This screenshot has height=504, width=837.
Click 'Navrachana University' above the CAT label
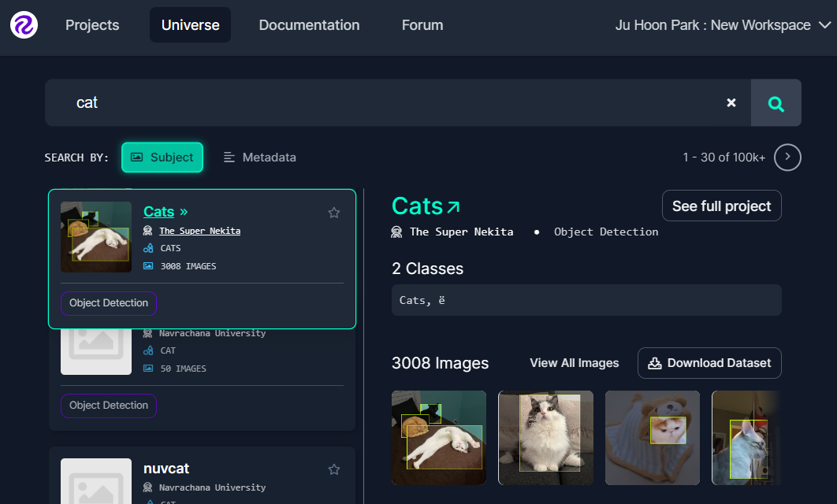(213, 333)
